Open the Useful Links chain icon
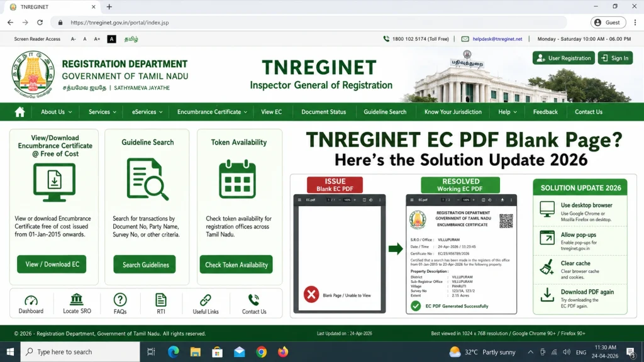 click(x=206, y=300)
